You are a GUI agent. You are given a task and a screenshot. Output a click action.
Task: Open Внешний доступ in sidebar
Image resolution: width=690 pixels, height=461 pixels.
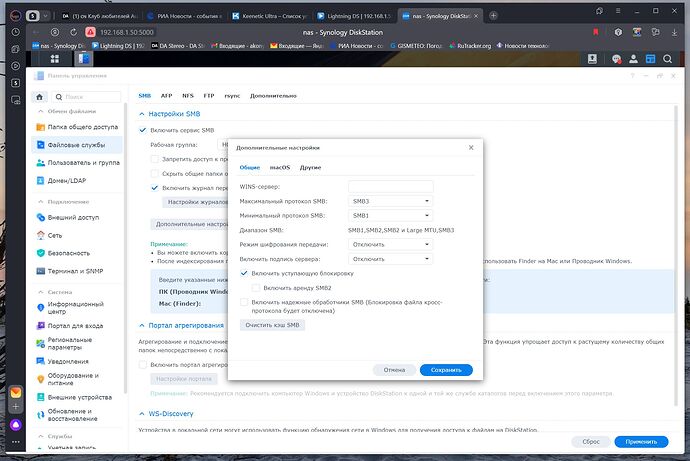coord(77,217)
